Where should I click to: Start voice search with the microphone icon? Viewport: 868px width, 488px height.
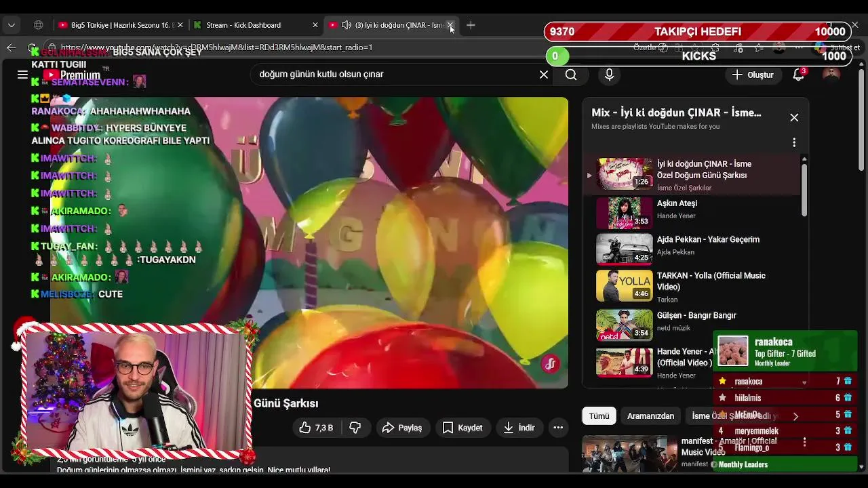(x=609, y=75)
